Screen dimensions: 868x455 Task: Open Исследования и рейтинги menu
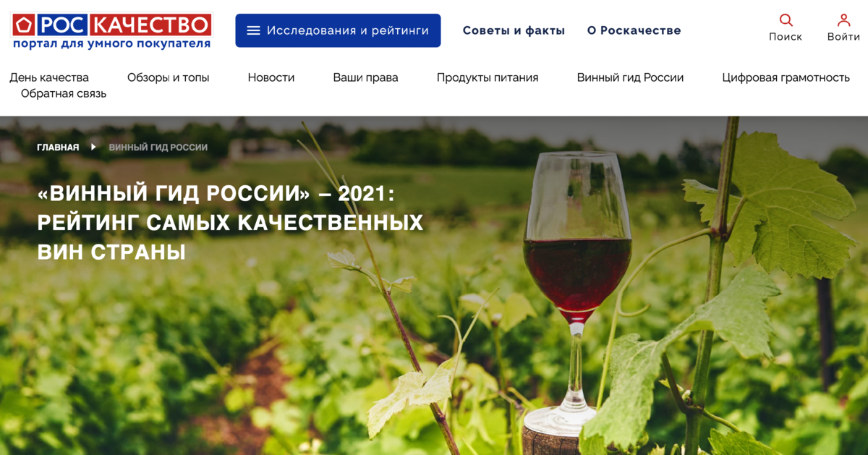338,30
